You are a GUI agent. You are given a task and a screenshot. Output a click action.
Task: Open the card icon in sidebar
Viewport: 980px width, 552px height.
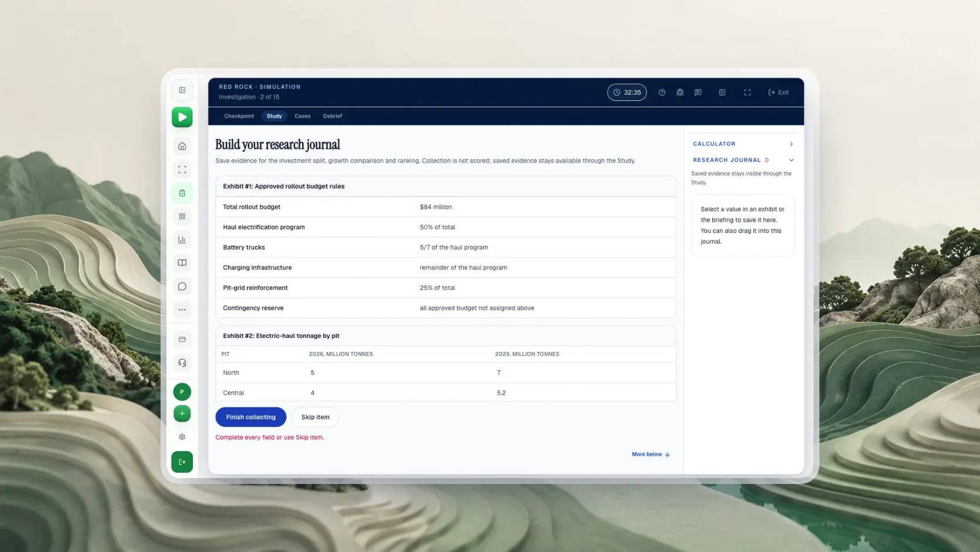[182, 339]
